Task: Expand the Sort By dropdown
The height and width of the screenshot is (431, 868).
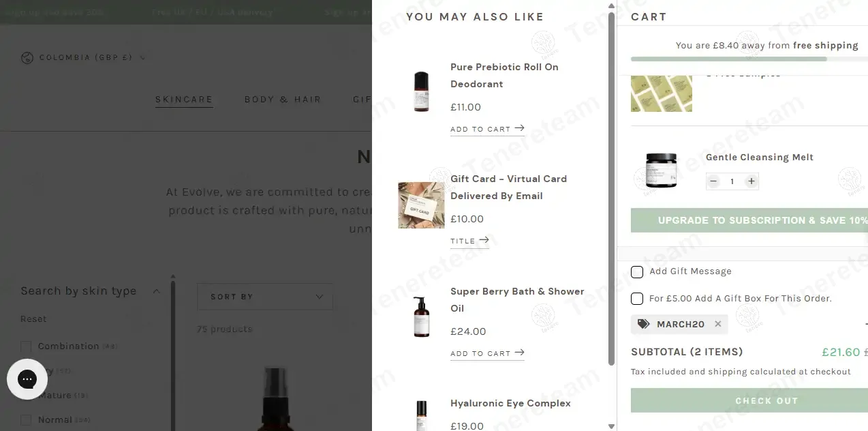Action: point(265,297)
